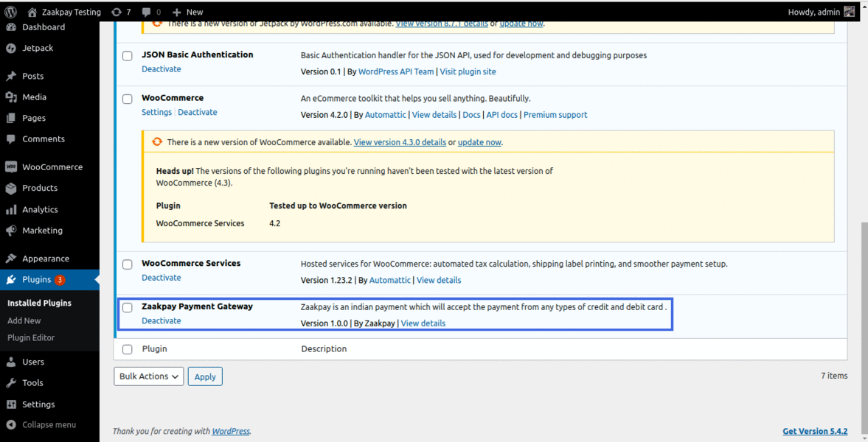This screenshot has height=442, width=868.
Task: Open the Bulk Actions dropdown
Action: pos(149,376)
